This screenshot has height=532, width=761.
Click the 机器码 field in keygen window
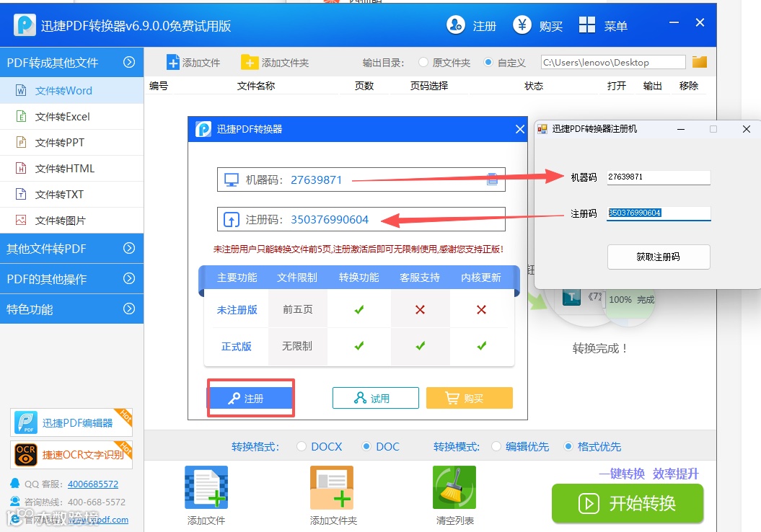click(659, 177)
